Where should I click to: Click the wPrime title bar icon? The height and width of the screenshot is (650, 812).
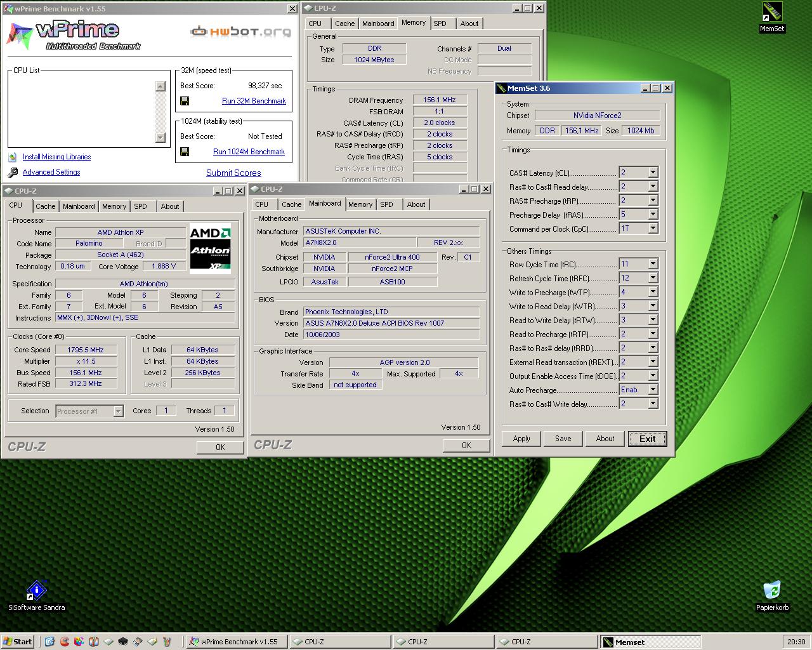8,9
